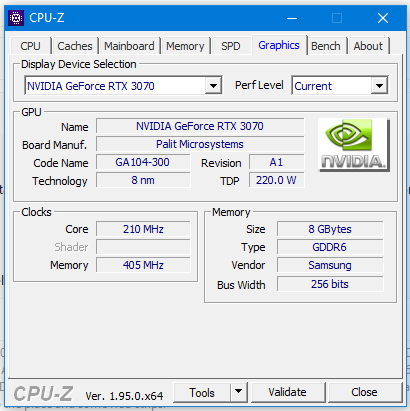
Task: Click the arrow next to Tools button
Action: (238, 392)
